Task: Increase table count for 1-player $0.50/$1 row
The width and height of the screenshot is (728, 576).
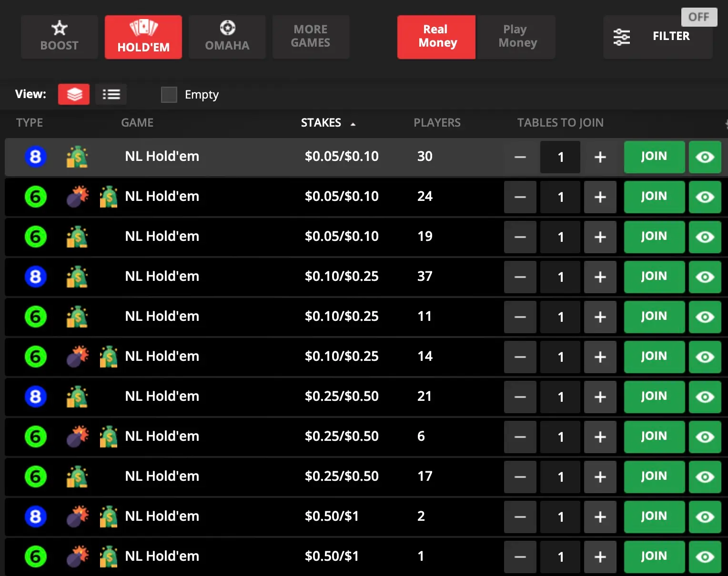Action: click(600, 556)
